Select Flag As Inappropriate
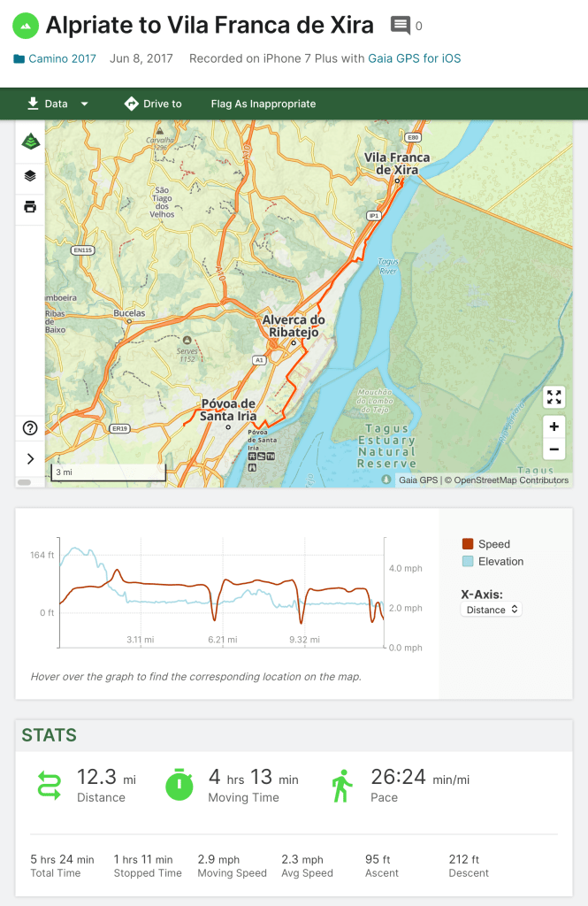The width and height of the screenshot is (588, 906). [x=263, y=104]
